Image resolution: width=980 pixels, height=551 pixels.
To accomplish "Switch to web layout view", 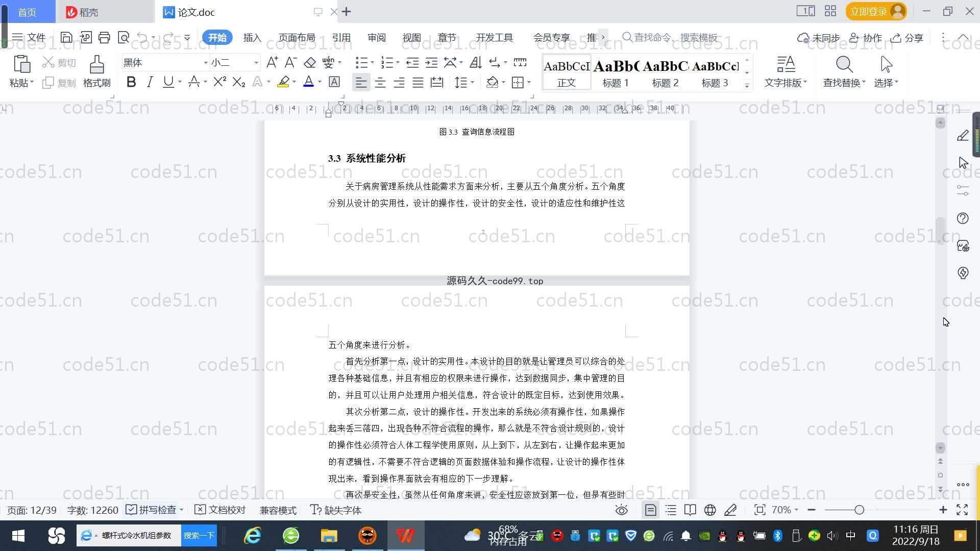I will pyautogui.click(x=710, y=510).
